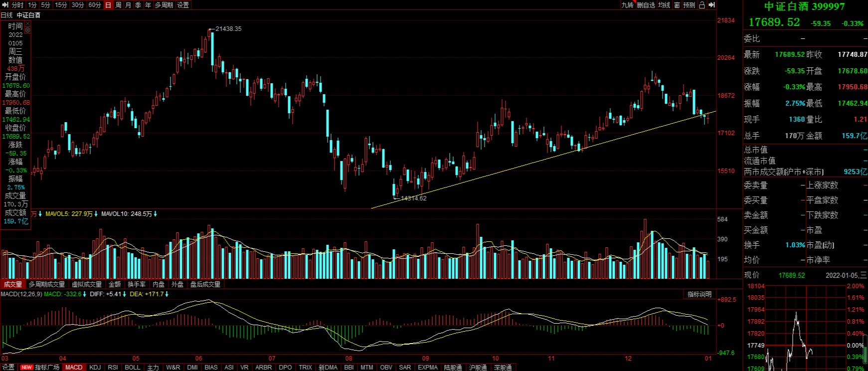The image size is (868, 371).
Task: Expand the MAVOL10 arrow indicator
Action: pyautogui.click(x=156, y=214)
